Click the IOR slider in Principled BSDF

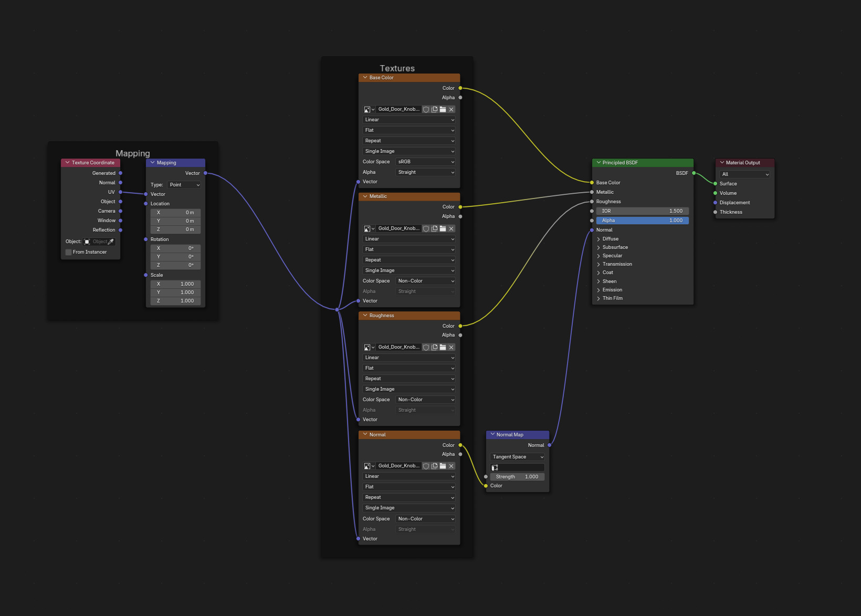tap(642, 212)
